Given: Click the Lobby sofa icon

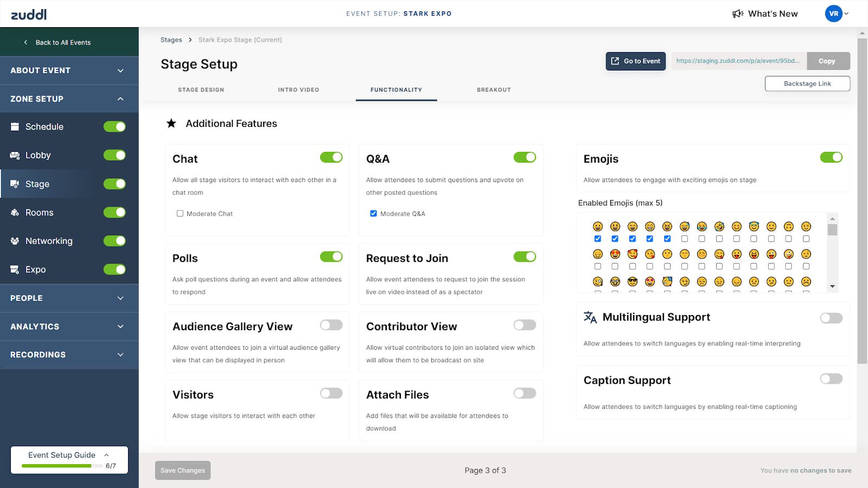Looking at the screenshot, I should pos(15,156).
